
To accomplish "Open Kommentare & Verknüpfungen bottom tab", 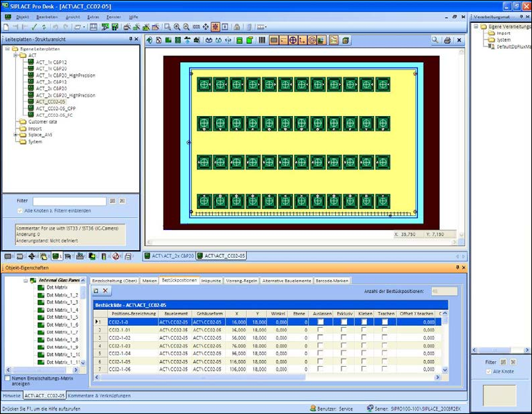I will pyautogui.click(x=99, y=395).
